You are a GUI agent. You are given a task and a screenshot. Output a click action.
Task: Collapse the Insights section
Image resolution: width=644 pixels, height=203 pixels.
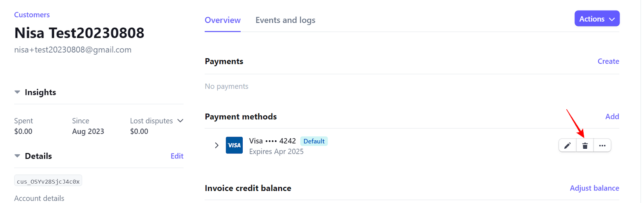click(x=17, y=92)
